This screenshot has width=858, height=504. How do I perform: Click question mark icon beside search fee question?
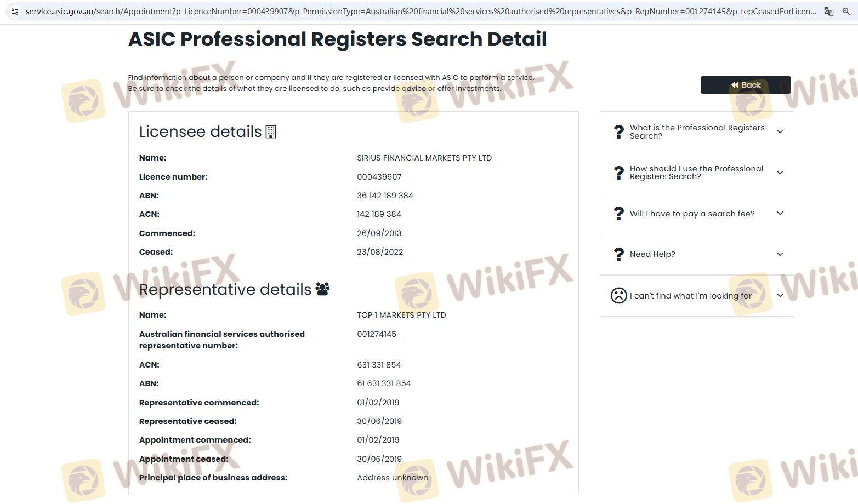(x=618, y=214)
